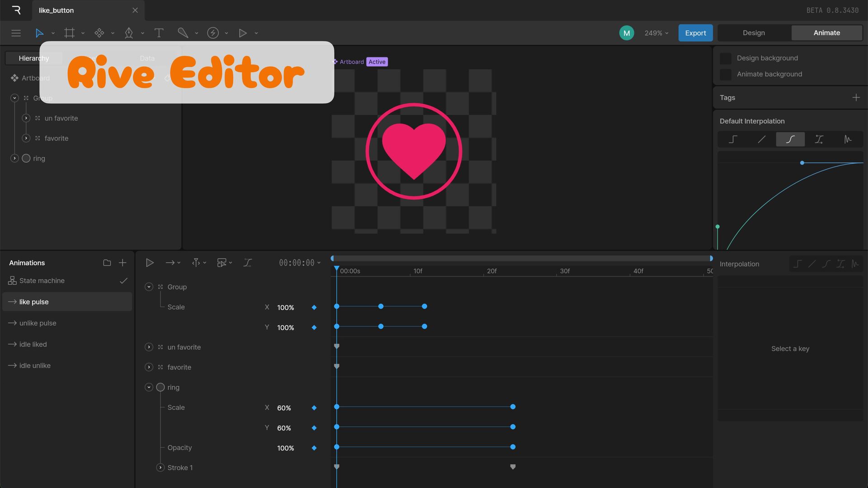Select the arrow Select tool
Image resolution: width=868 pixels, height=488 pixels.
point(39,33)
